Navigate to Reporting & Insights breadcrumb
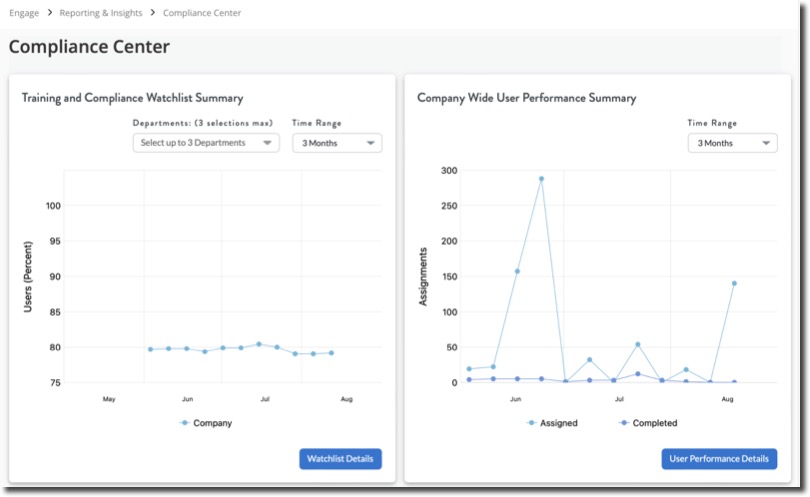The width and height of the screenshot is (810, 497). click(x=101, y=13)
